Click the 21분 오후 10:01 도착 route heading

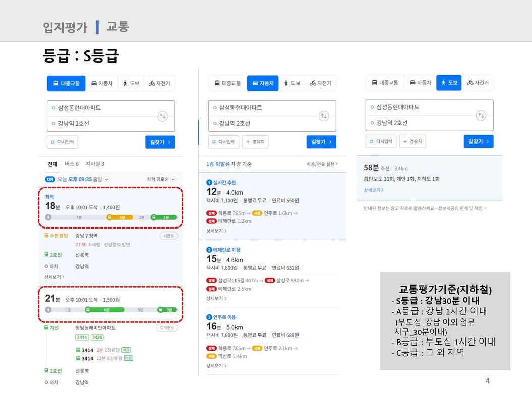(x=82, y=299)
